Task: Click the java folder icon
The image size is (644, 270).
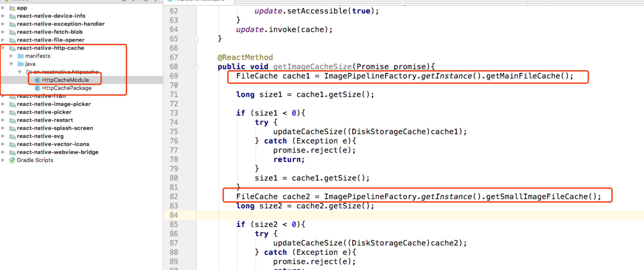Action: click(x=20, y=64)
